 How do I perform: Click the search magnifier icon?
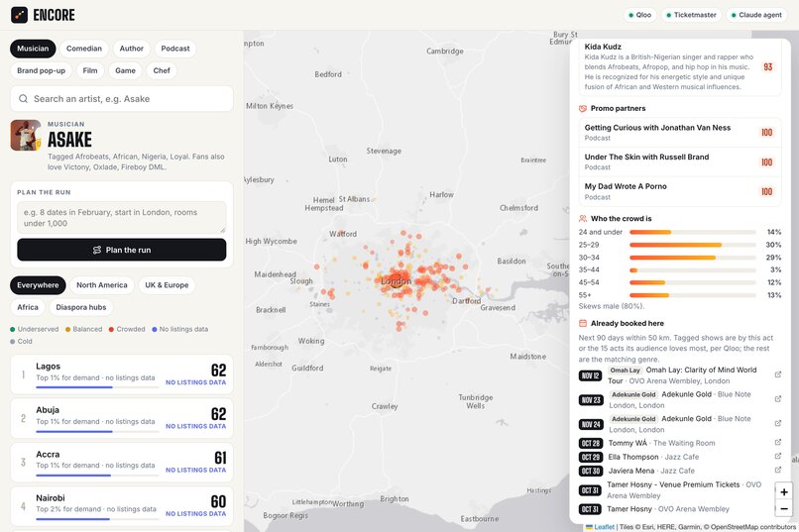point(24,99)
